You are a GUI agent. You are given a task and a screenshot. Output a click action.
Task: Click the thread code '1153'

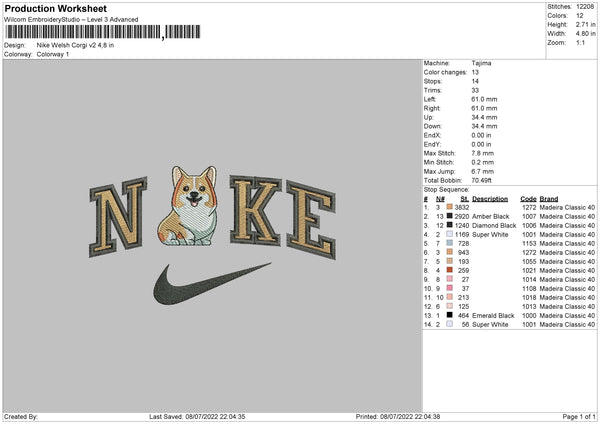point(529,243)
